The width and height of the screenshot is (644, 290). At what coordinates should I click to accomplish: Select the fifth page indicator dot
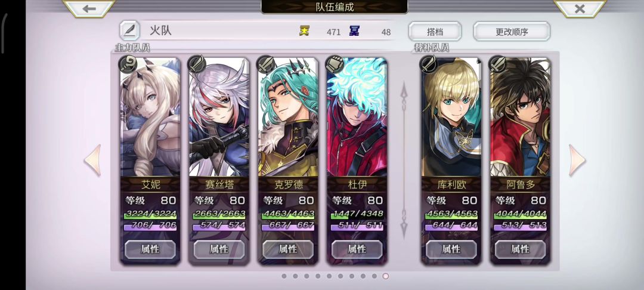coord(329,276)
